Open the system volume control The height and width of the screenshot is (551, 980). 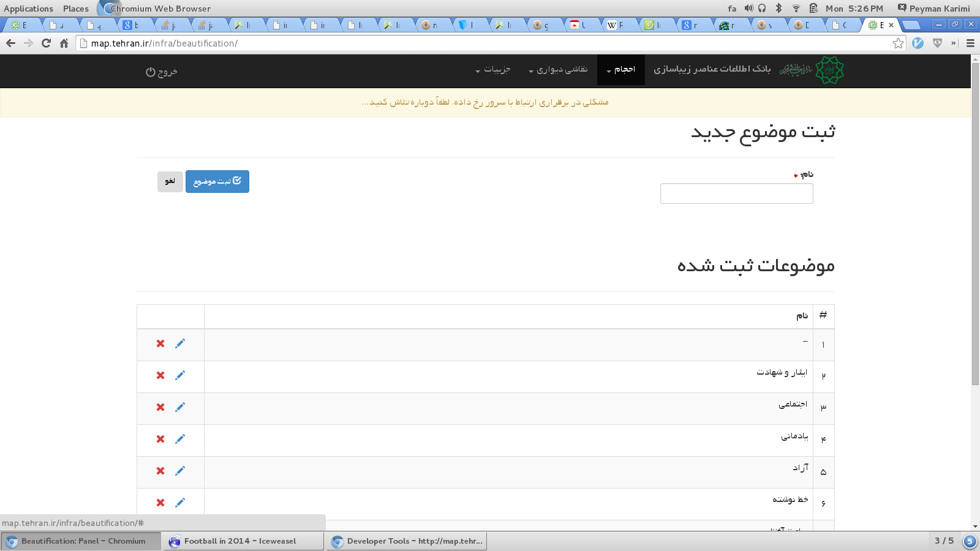(x=748, y=8)
